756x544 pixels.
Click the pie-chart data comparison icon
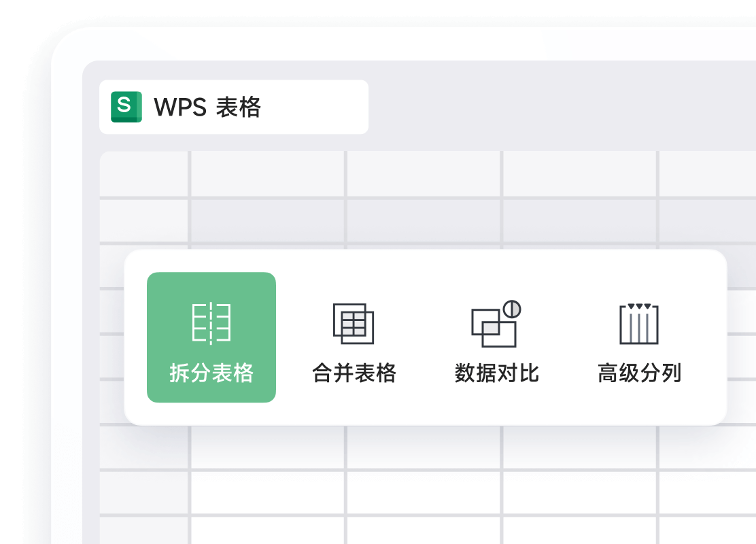click(x=497, y=324)
